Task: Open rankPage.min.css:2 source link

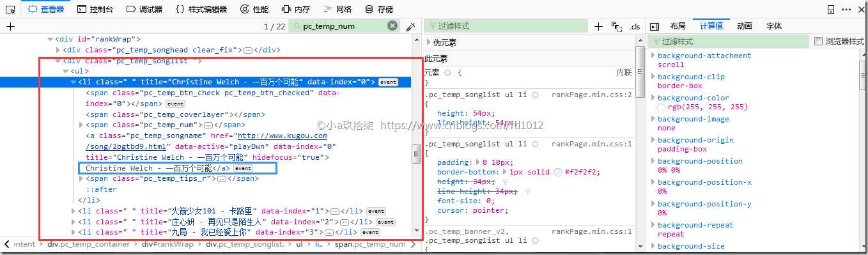Action: click(592, 95)
